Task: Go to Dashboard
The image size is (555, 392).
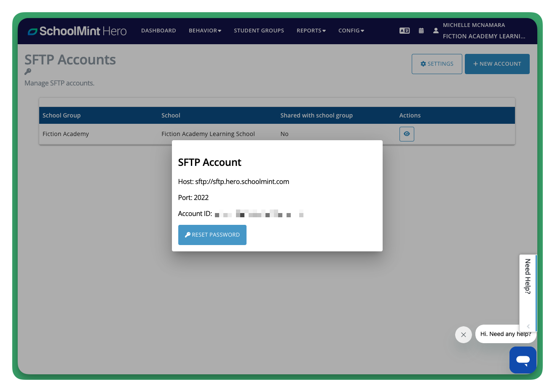Action: click(x=158, y=31)
